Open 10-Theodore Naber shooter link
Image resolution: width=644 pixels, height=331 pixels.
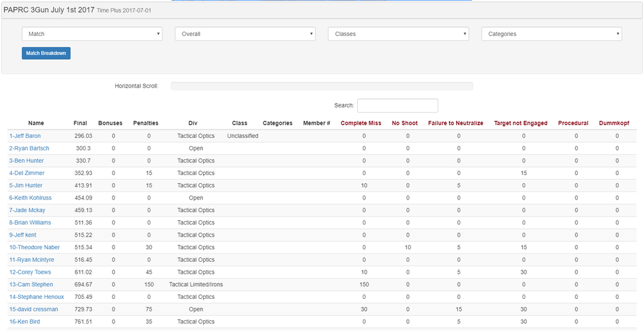point(35,247)
